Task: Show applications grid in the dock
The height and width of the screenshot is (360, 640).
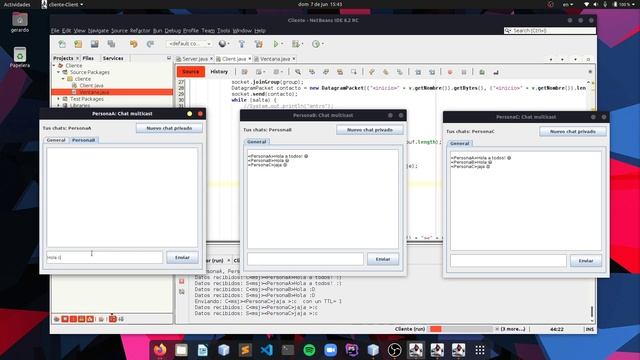Action: pos(480,350)
